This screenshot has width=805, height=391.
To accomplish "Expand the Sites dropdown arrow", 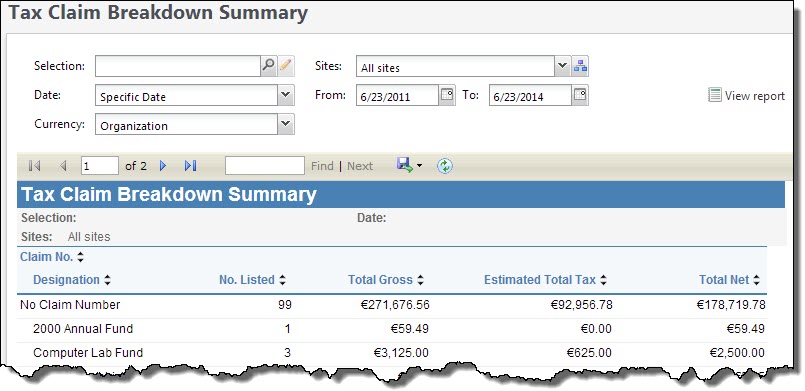I will 562,66.
